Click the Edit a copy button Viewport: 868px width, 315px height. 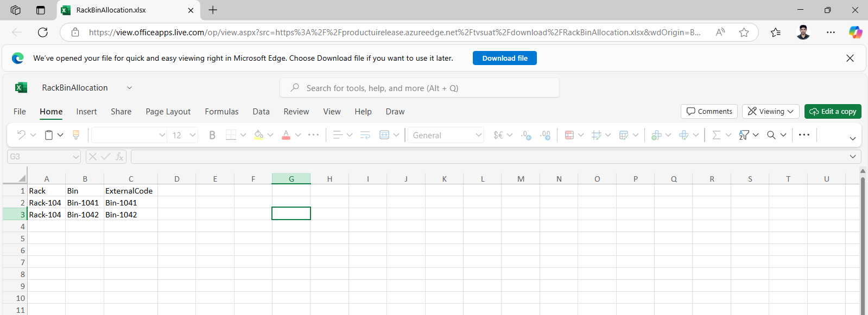coord(832,111)
